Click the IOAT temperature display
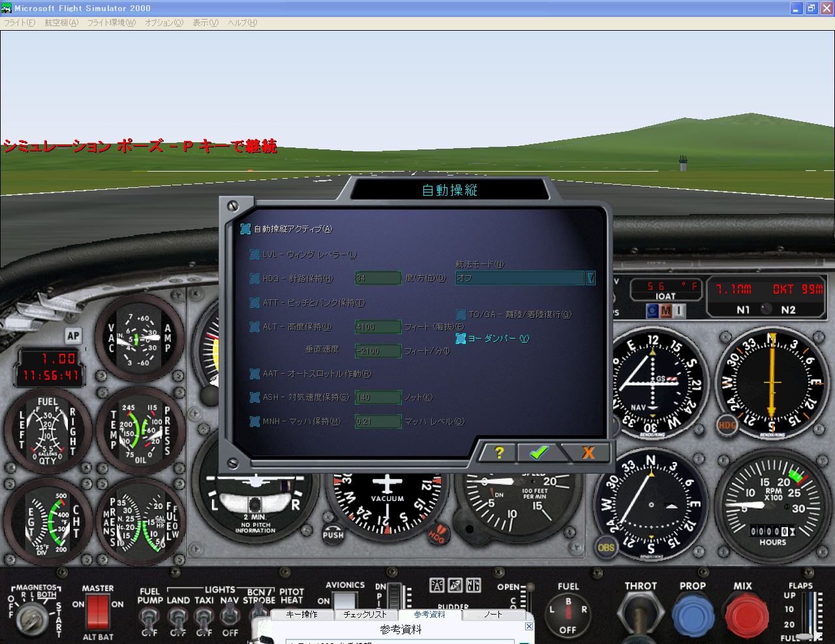 point(665,289)
